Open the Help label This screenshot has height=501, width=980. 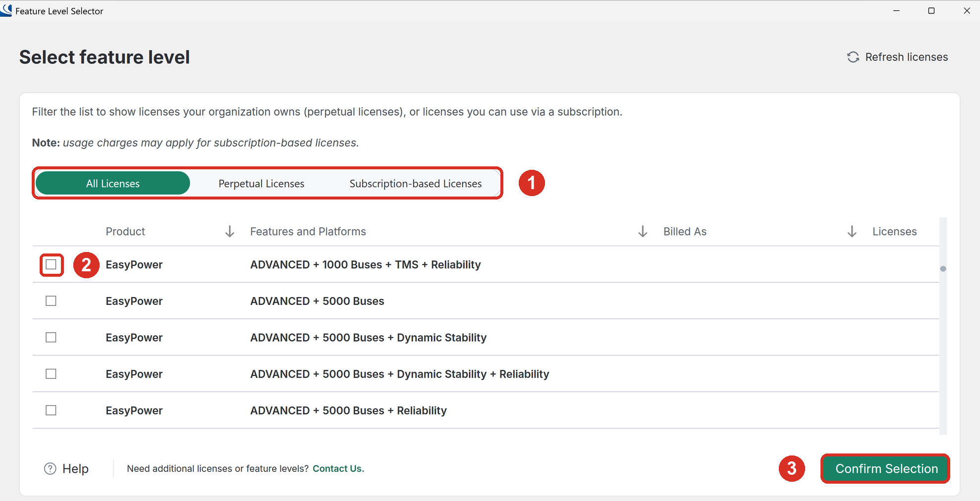coord(75,468)
